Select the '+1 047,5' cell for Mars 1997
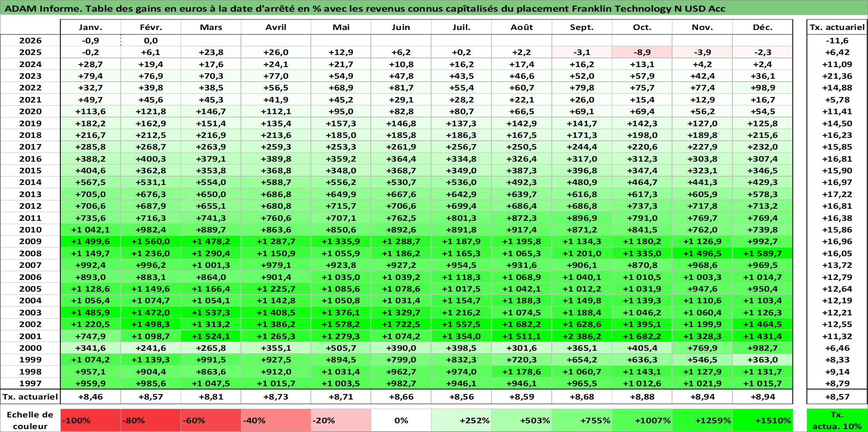 (211, 383)
